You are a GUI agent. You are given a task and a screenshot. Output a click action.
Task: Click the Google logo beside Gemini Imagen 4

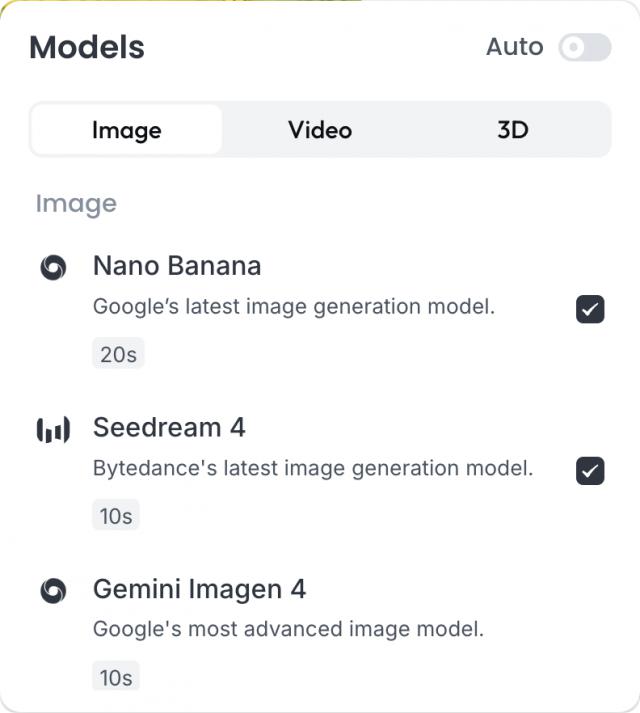point(53,591)
